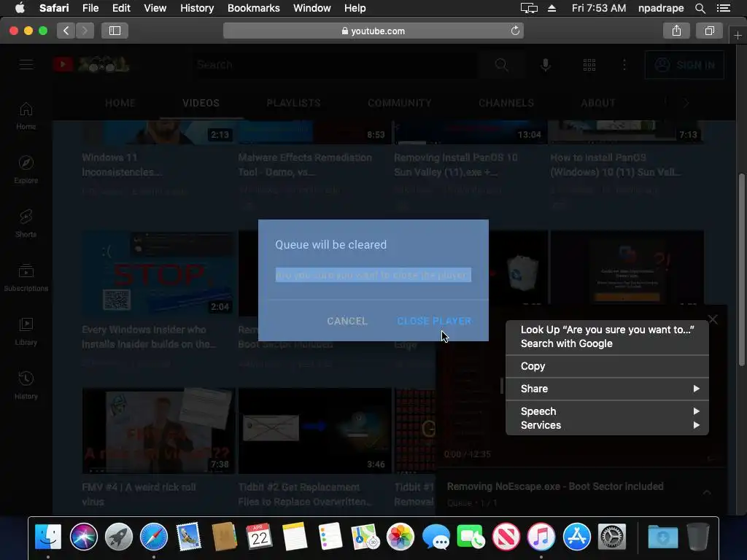The width and height of the screenshot is (747, 560).
Task: Open Tidbit #2 Get Replacement Files thumbnail
Action: [315, 431]
